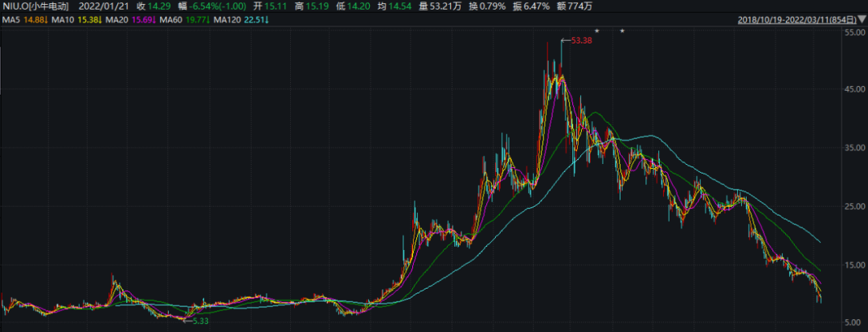Image resolution: width=868 pixels, height=332 pixels.
Task: Open the 2018/10/19-2022/03/11(854日) date range link
Action: click(x=797, y=20)
